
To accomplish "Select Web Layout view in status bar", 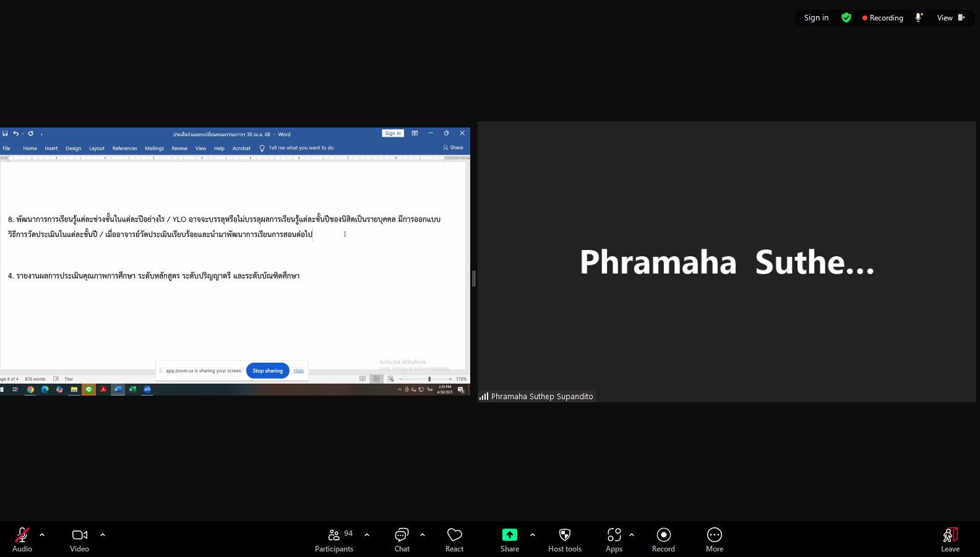I will click(x=390, y=379).
